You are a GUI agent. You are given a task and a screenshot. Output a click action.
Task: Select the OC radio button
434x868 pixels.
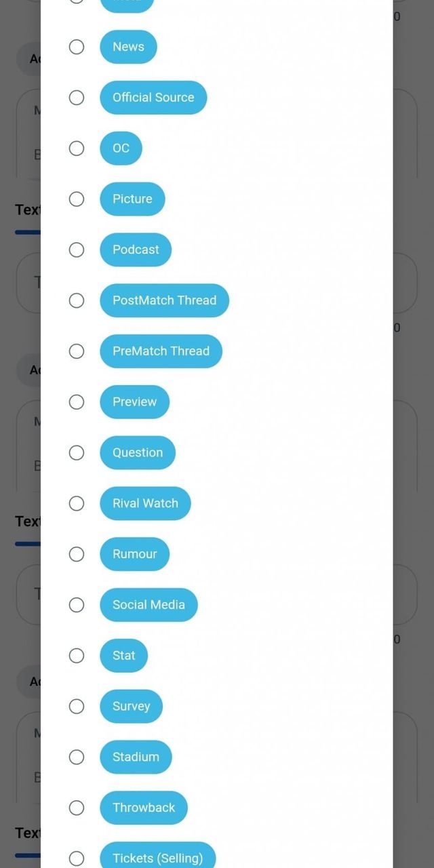tap(77, 149)
